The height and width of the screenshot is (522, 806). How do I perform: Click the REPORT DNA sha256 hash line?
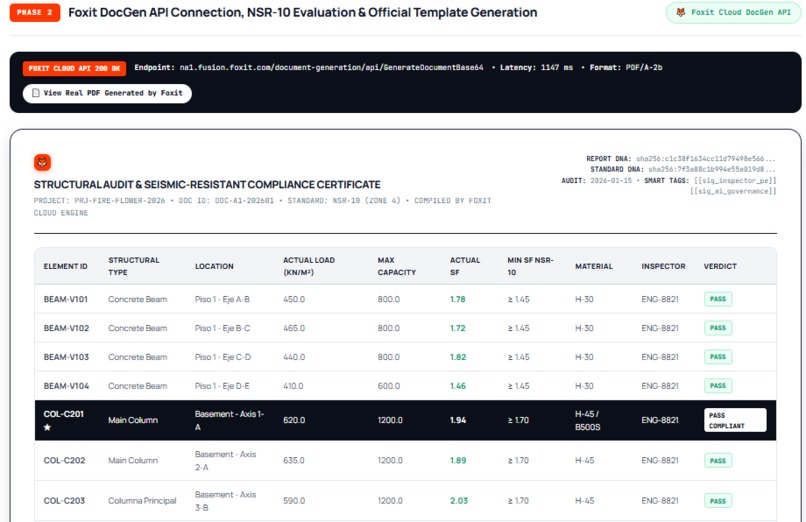[681, 159]
